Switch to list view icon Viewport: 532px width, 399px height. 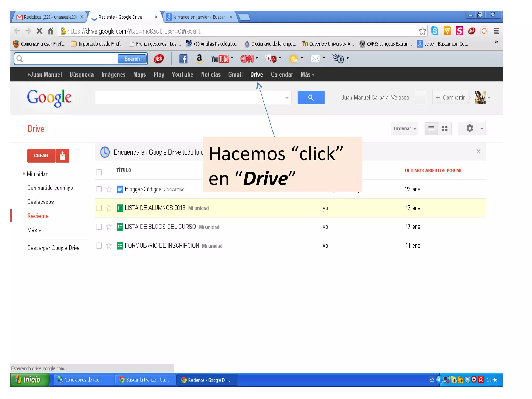pyautogui.click(x=431, y=129)
